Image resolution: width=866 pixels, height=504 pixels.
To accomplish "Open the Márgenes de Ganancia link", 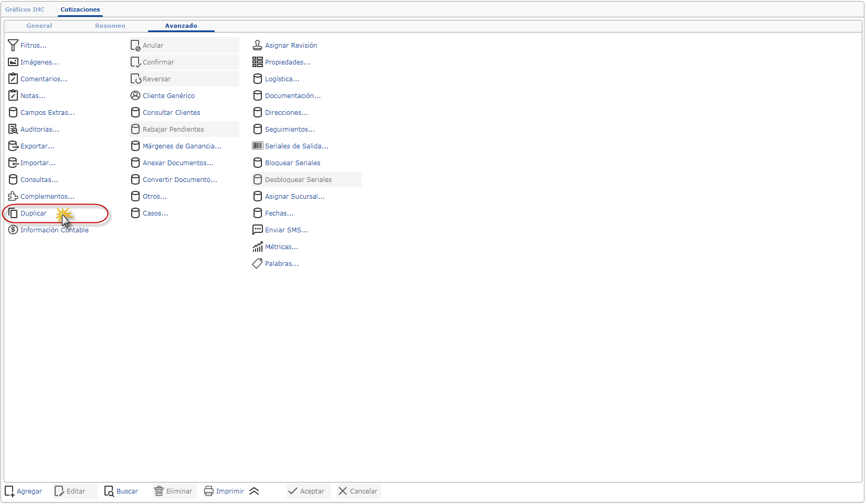I will tap(182, 146).
